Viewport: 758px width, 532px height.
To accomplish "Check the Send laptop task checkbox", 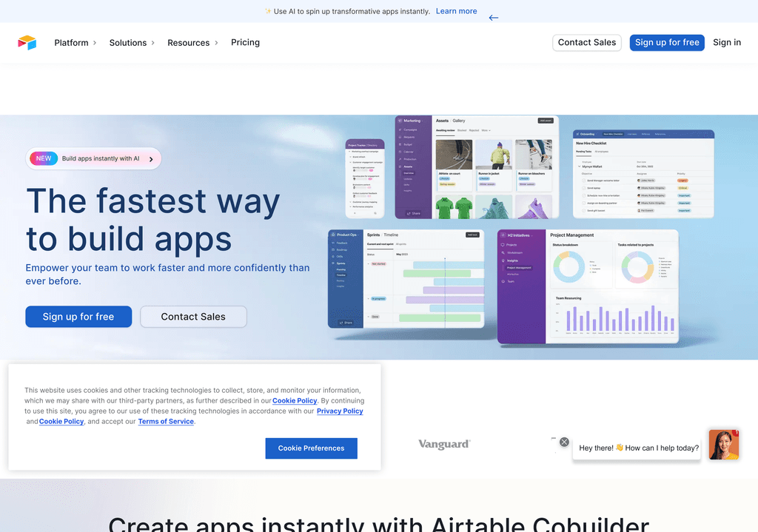I will (584, 188).
